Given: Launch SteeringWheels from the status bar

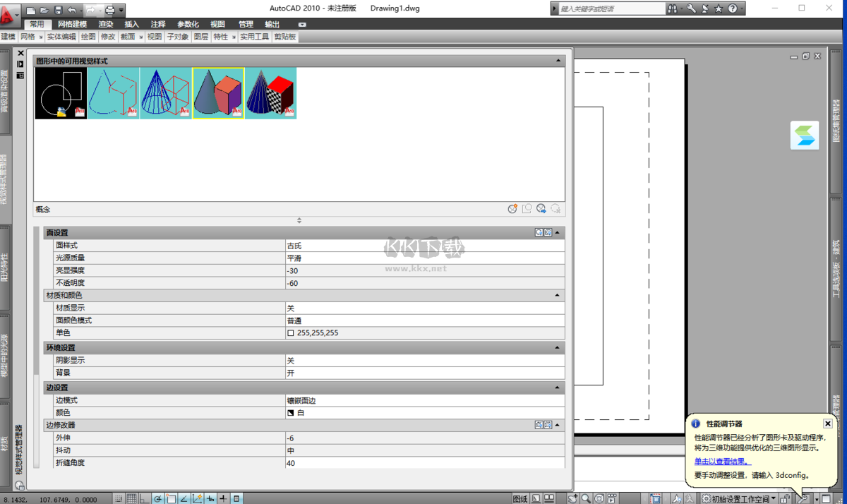Looking at the screenshot, I should (x=599, y=497).
